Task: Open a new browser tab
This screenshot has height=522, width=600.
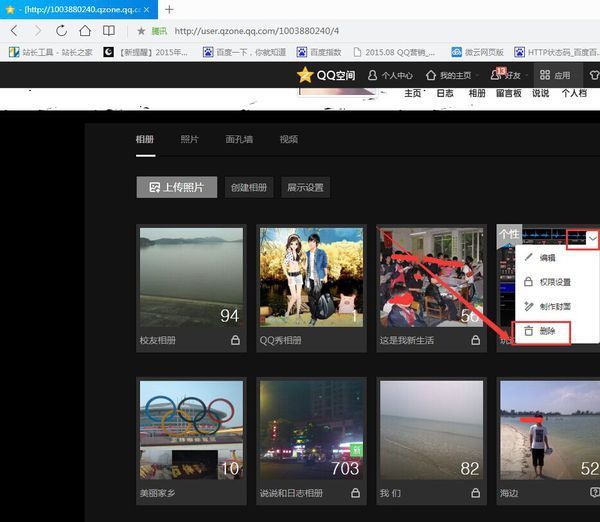Action: pos(169,9)
